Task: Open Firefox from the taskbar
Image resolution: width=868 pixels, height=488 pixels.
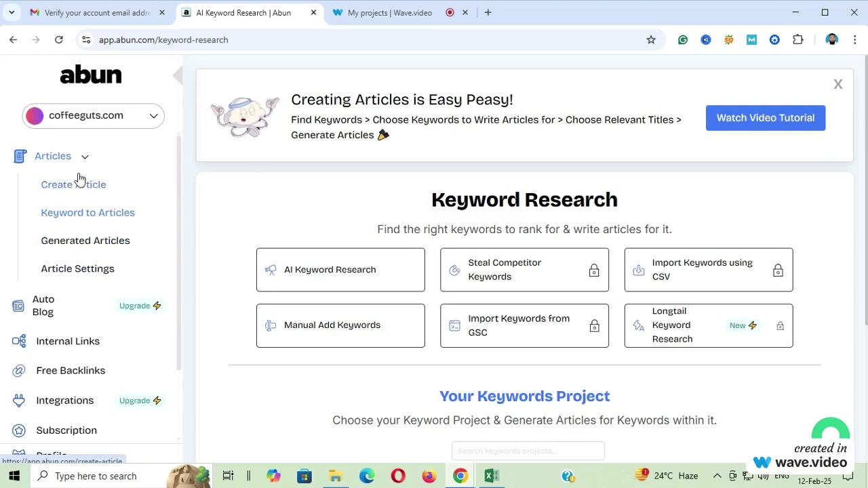Action: [x=429, y=476]
